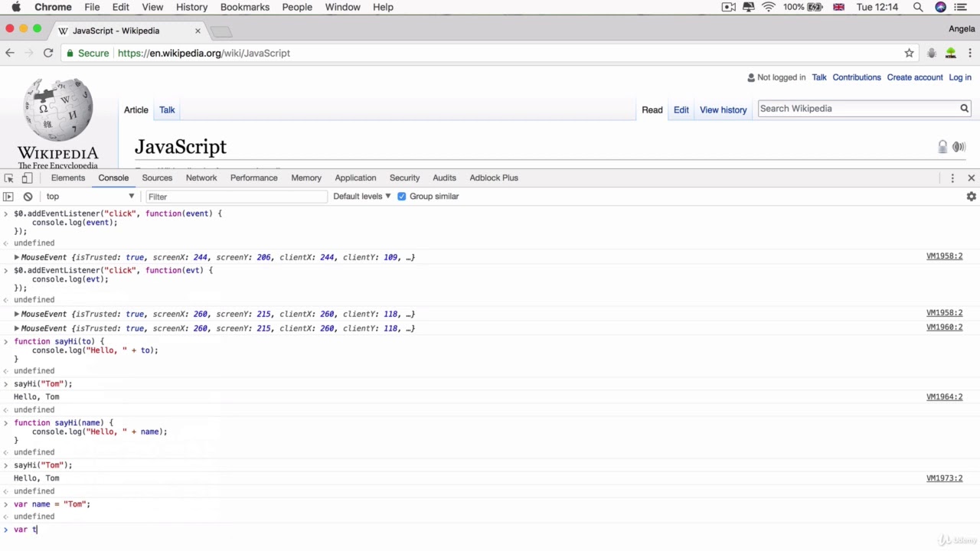
Task: Open the Contributions link
Action: [857, 77]
